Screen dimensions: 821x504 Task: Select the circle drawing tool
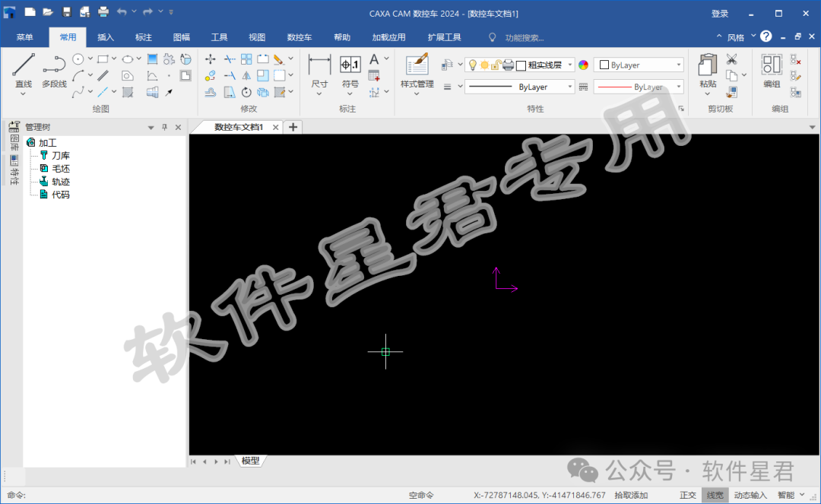(78, 59)
